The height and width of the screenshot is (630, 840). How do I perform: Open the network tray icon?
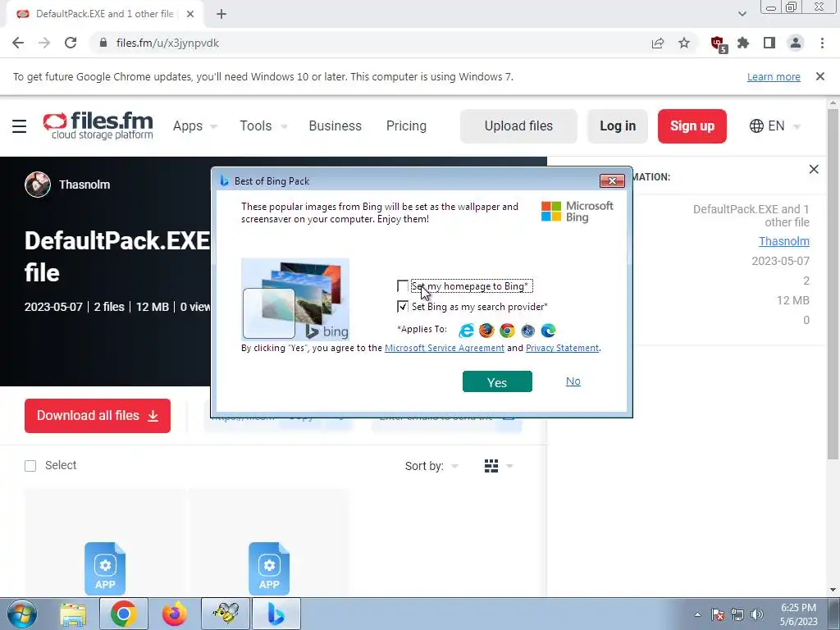tap(737, 614)
